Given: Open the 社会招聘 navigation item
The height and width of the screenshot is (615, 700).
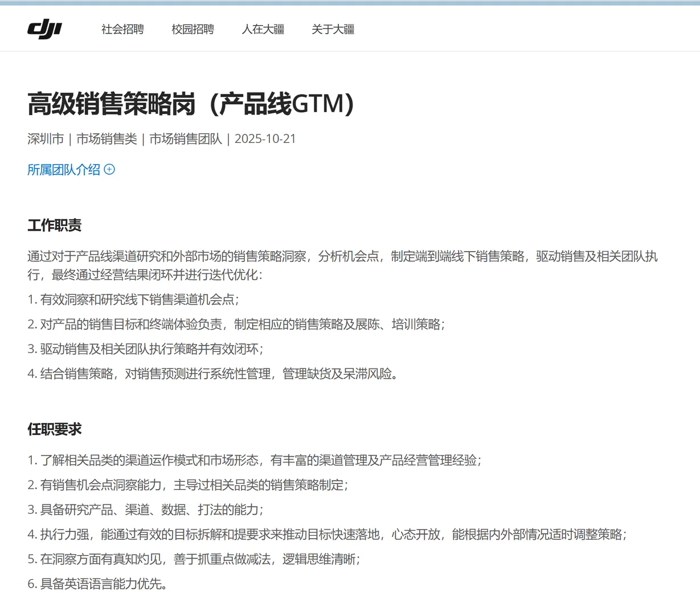Looking at the screenshot, I should [x=122, y=29].
